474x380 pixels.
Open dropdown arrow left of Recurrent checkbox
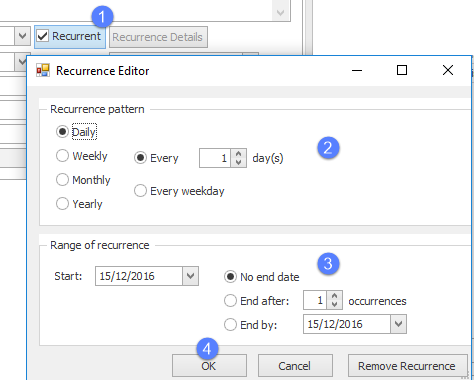[x=22, y=36]
